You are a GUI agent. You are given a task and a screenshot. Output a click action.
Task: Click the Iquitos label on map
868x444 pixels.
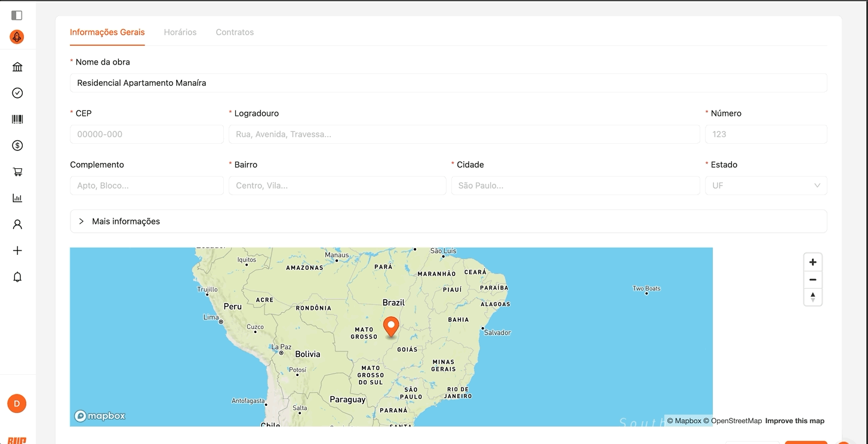click(x=247, y=260)
